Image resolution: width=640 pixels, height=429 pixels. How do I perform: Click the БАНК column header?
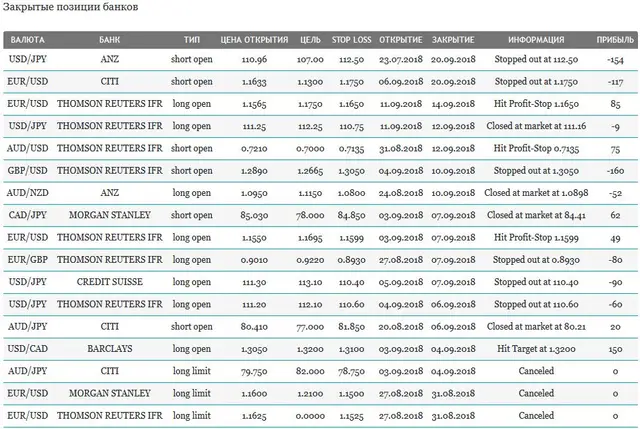pos(109,40)
